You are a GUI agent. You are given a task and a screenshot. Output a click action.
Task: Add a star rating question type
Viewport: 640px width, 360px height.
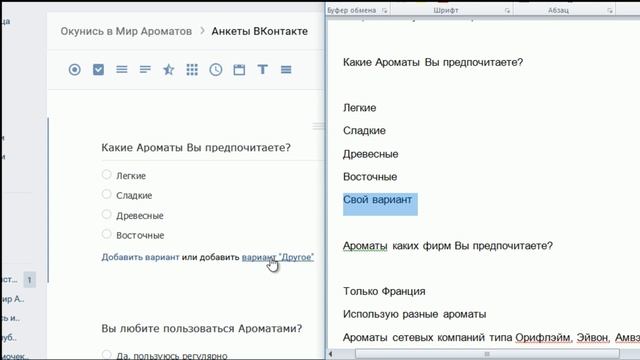(169, 70)
